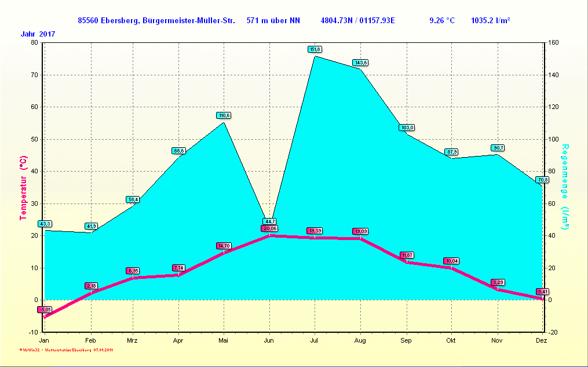588x367 pixels.
Task: Click the February rainfall label 41,9
Action: click(x=91, y=226)
